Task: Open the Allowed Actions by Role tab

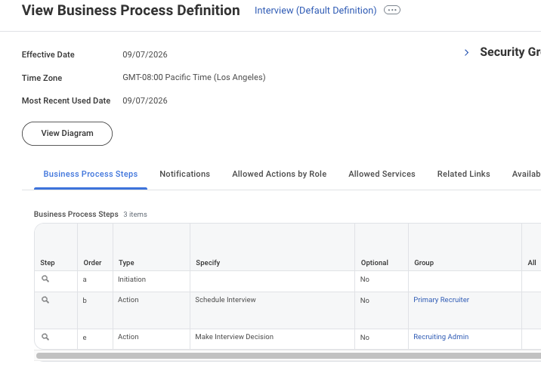Action: pyautogui.click(x=279, y=174)
